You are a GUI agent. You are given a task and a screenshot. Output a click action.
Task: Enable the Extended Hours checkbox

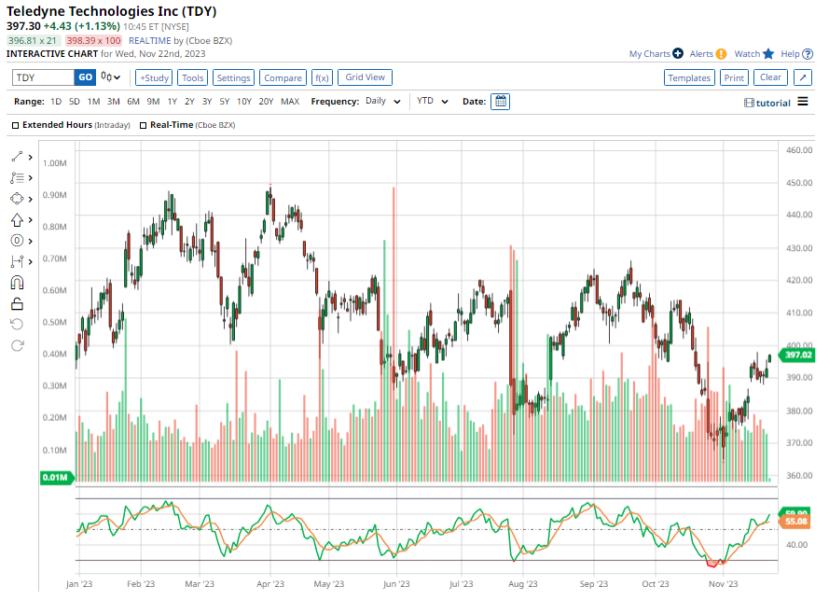(x=15, y=125)
